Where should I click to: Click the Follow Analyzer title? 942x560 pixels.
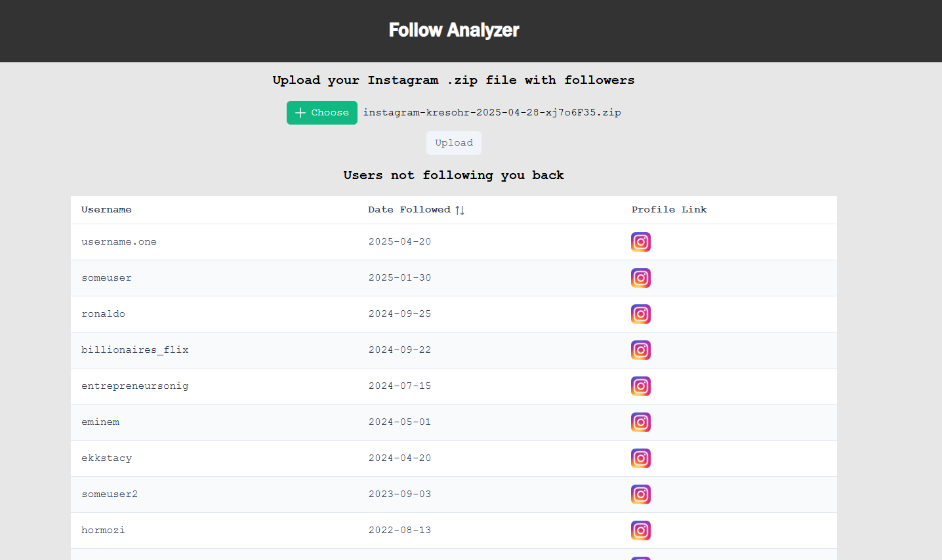(x=453, y=30)
